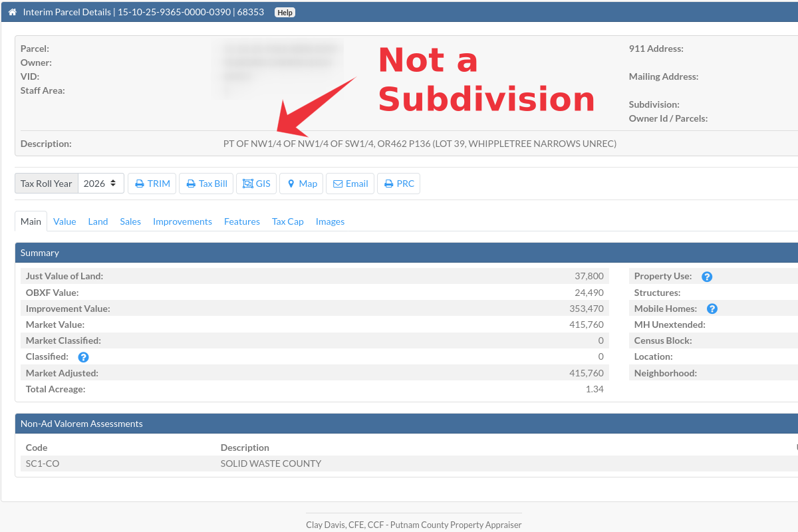Click the Mobile Homes help question icon

(x=712, y=309)
